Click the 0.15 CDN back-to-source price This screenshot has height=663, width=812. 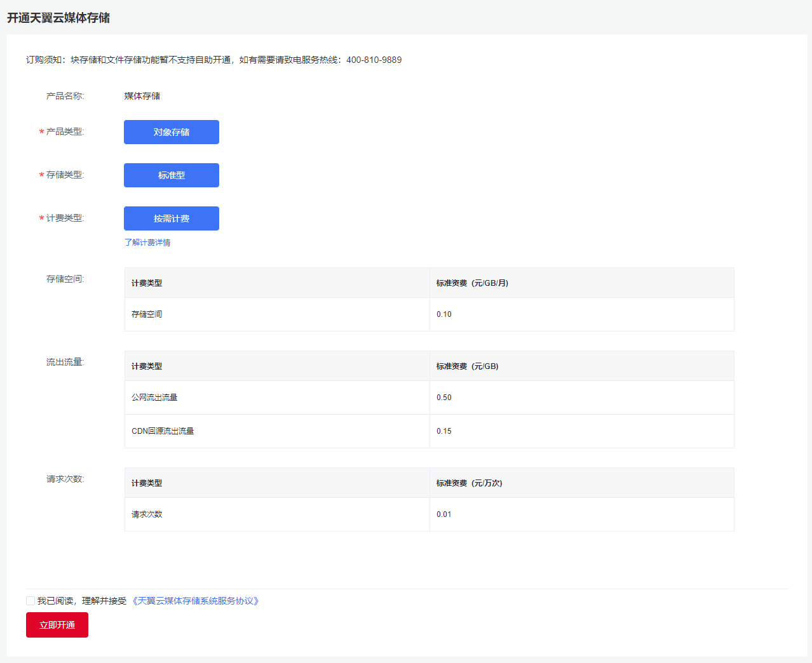[x=444, y=431]
